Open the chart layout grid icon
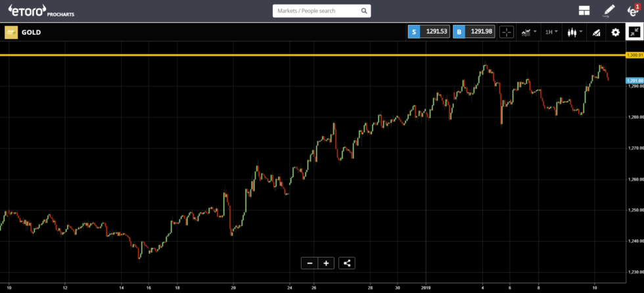 pyautogui.click(x=584, y=11)
